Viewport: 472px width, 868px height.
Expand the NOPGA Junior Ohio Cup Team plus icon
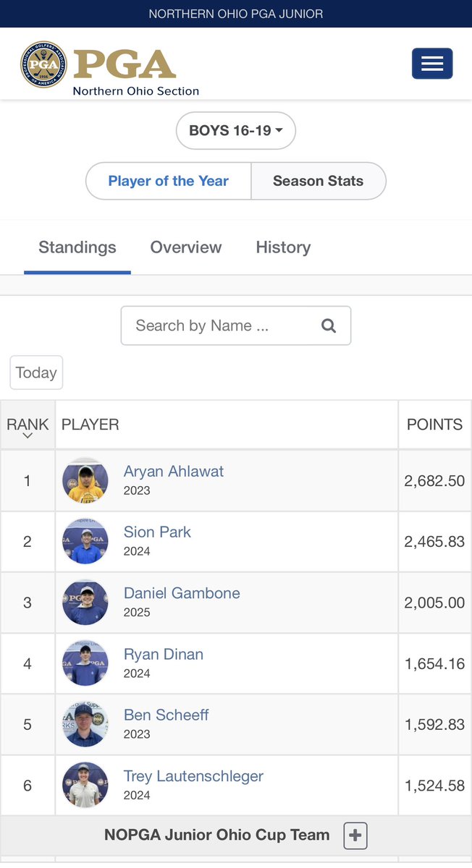[x=355, y=835]
